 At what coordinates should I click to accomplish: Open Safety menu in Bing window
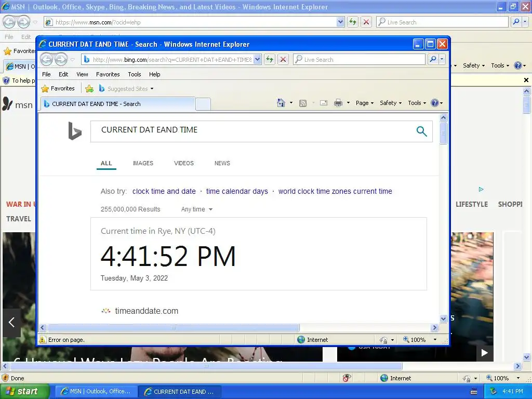391,103
